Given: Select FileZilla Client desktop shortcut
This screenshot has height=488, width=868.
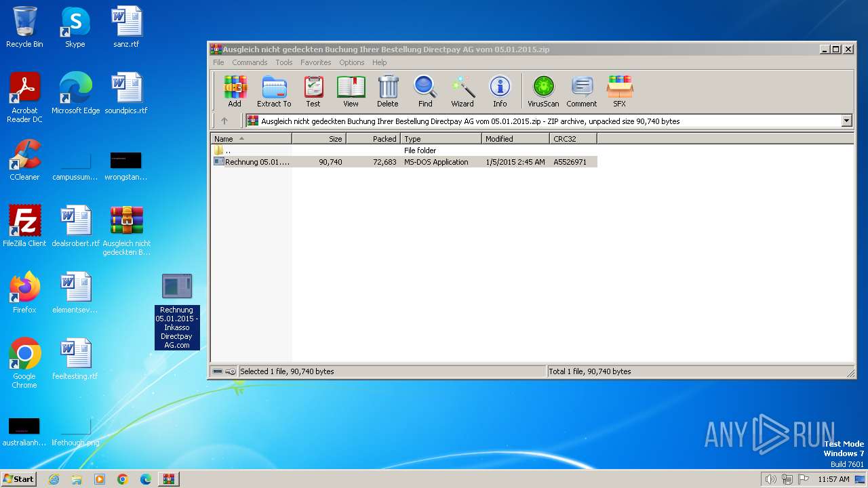Looking at the screenshot, I should (24, 226).
